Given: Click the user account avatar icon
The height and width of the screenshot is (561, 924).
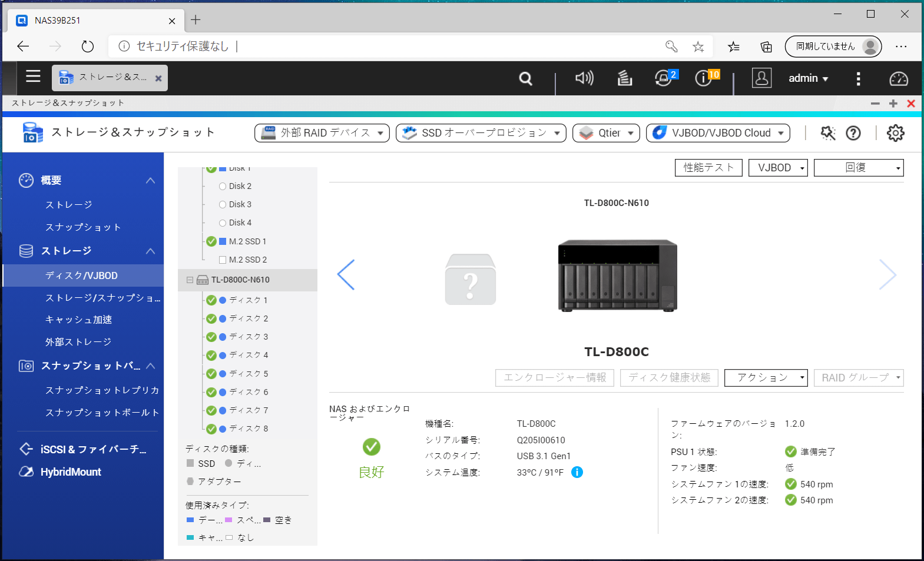Looking at the screenshot, I should click(x=761, y=78).
